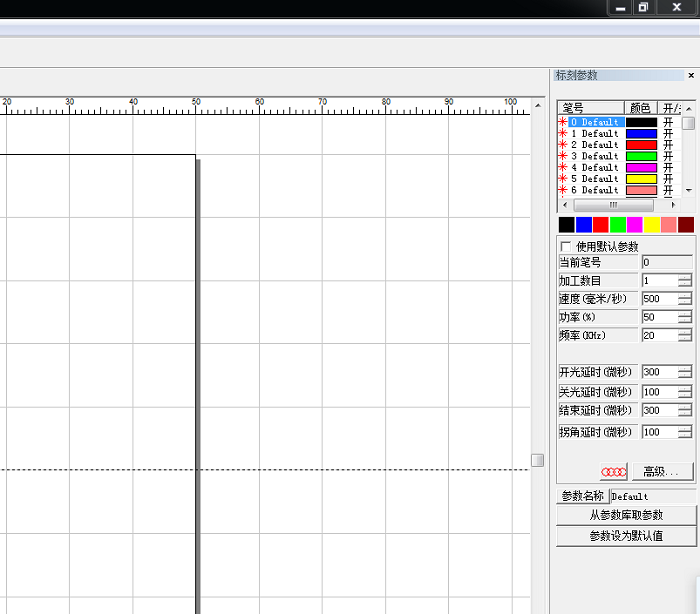Close the 标刻参数 panel
Screen dimensions: 700x614
click(x=691, y=76)
